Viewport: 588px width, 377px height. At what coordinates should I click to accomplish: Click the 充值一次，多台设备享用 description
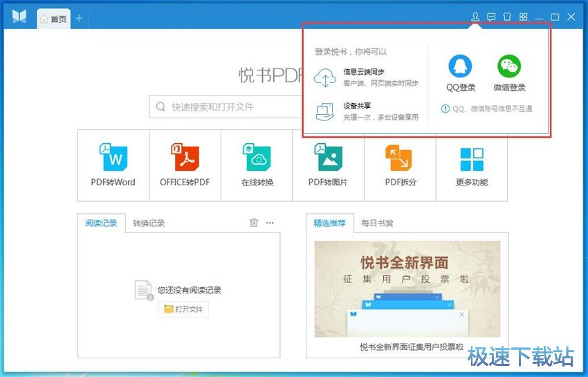380,118
